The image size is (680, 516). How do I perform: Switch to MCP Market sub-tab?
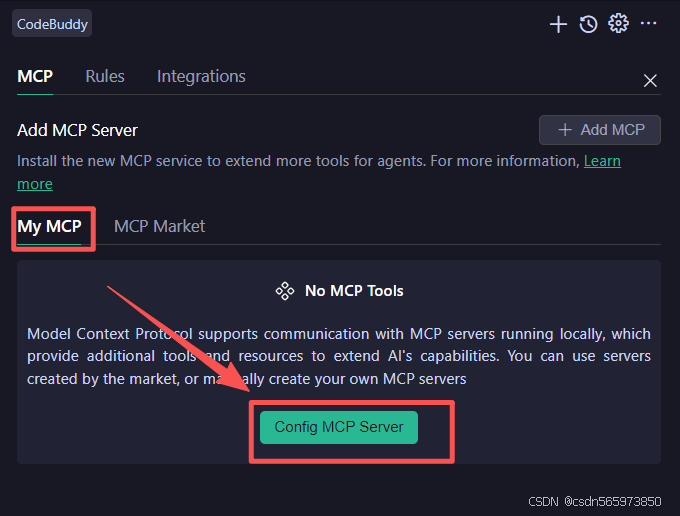point(160,226)
